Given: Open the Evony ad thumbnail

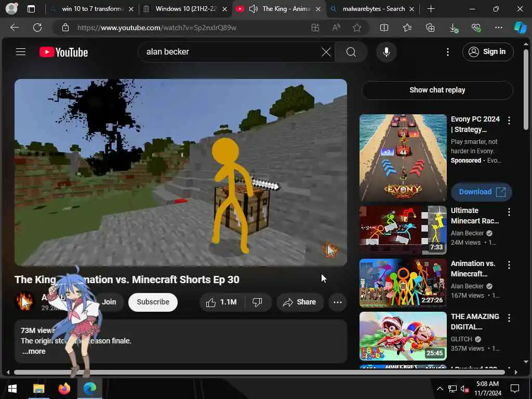Looking at the screenshot, I should tap(403, 158).
